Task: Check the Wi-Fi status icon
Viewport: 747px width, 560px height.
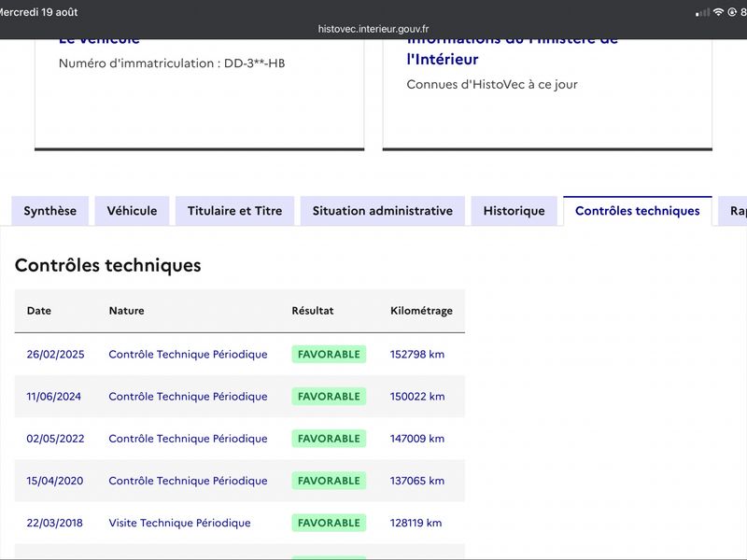Action: [718, 12]
